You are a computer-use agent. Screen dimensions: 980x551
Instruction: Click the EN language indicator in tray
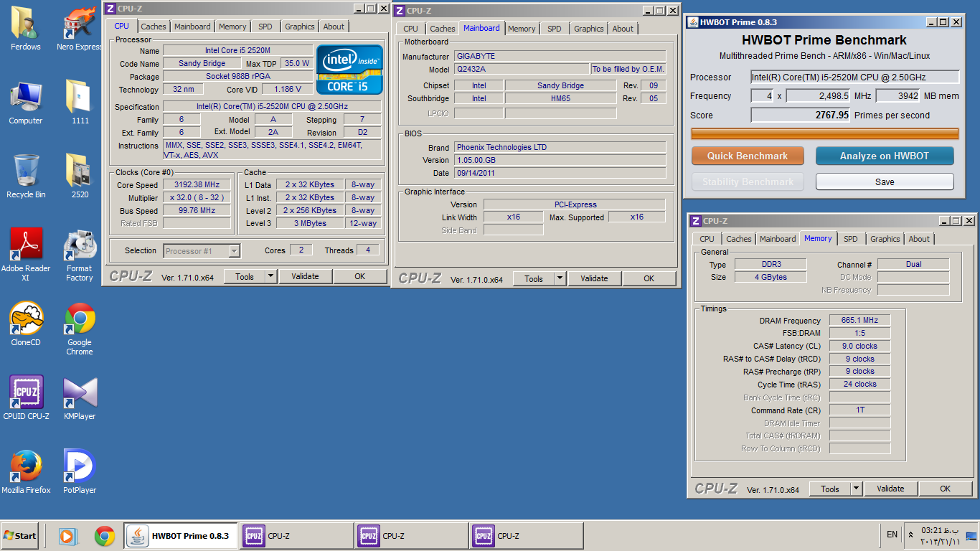point(892,534)
